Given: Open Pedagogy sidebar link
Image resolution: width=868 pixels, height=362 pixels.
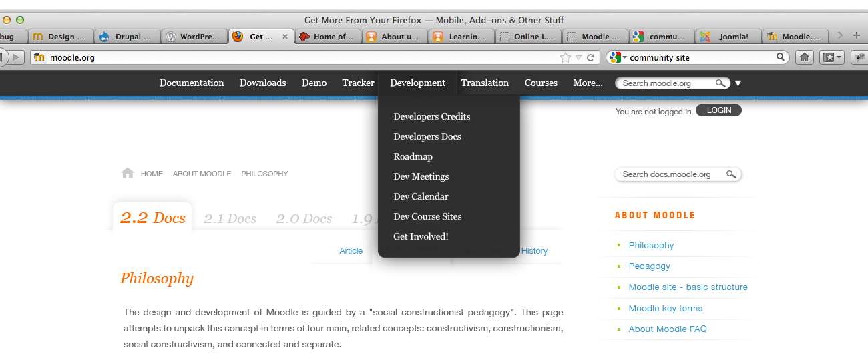Looking at the screenshot, I should coord(649,266).
